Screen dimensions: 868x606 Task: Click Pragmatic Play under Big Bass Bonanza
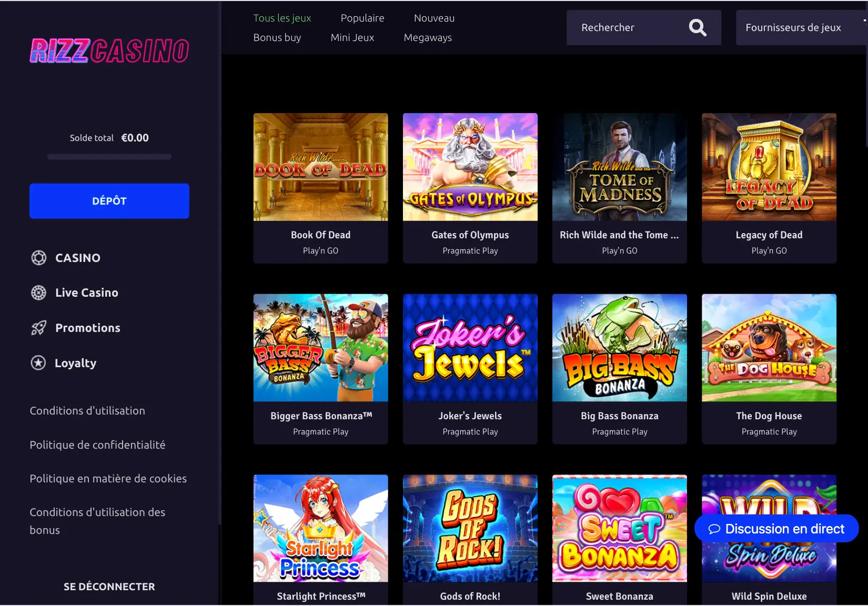tap(620, 432)
